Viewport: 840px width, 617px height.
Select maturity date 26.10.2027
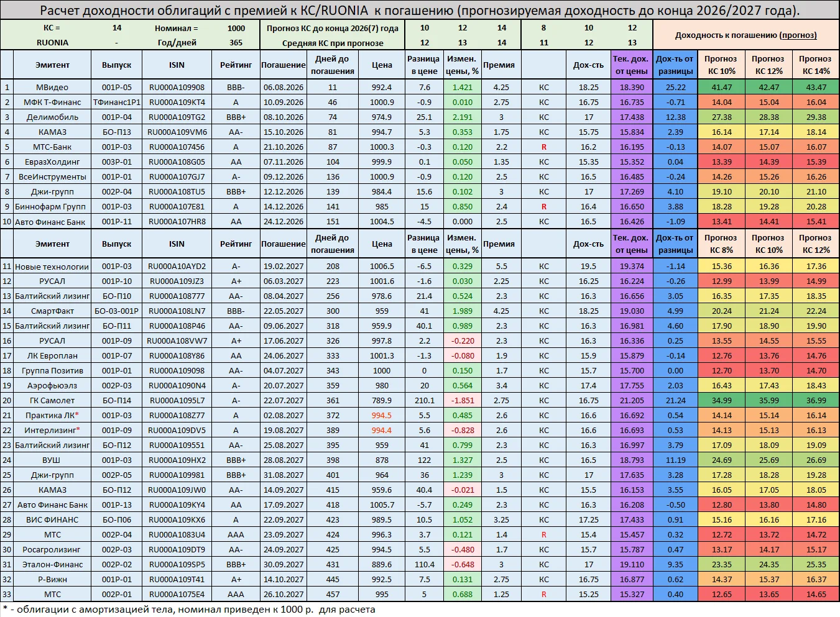point(283,595)
